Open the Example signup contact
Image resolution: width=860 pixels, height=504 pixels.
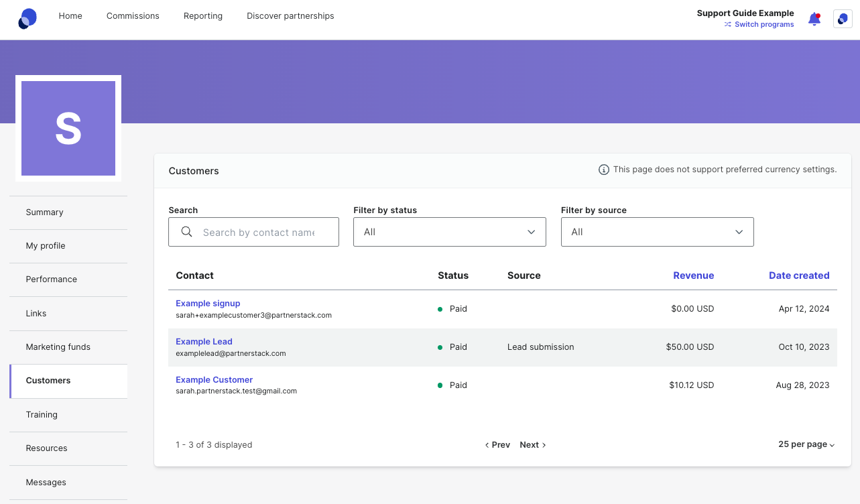coord(208,304)
